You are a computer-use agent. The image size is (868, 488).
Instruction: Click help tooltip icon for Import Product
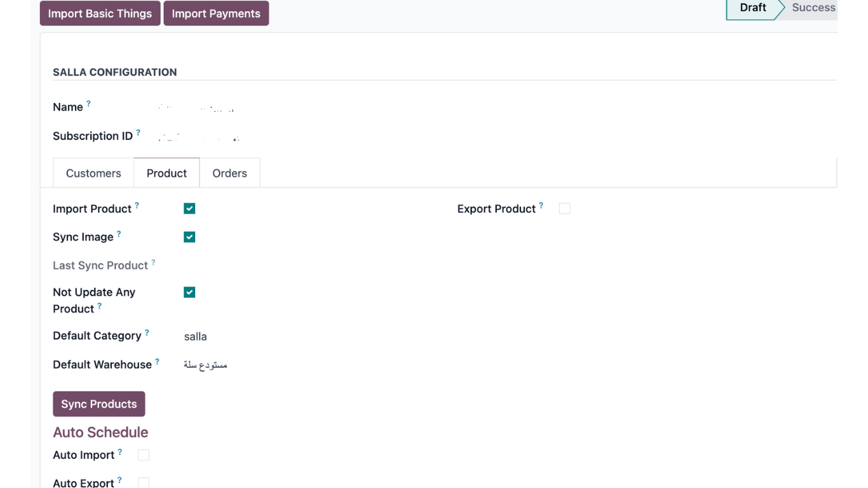tap(137, 205)
